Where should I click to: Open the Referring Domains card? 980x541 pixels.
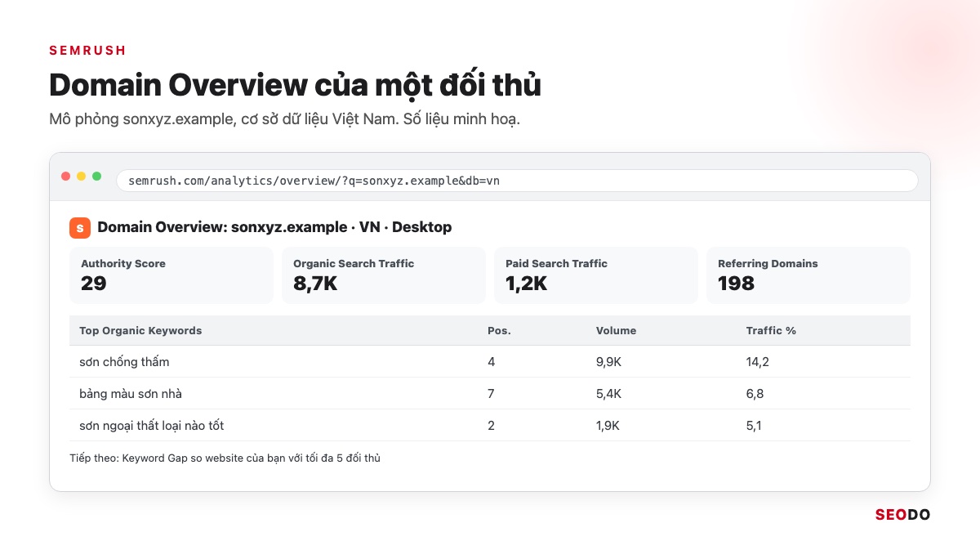coord(808,275)
